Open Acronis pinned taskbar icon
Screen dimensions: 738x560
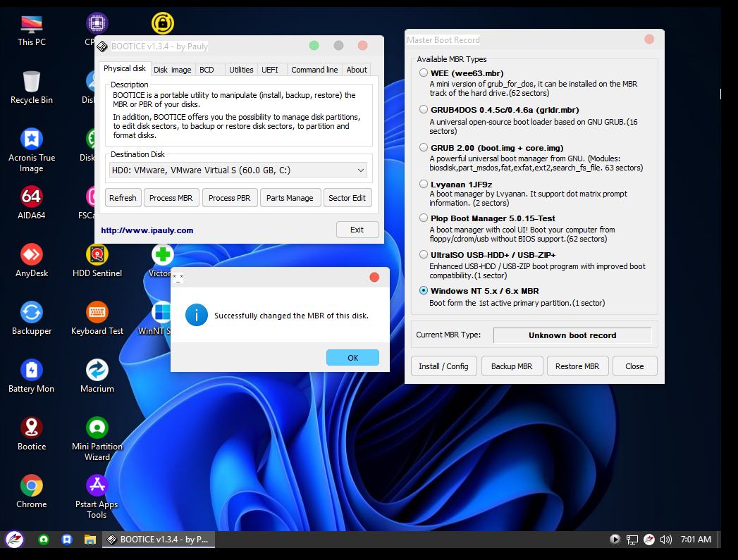click(x=67, y=540)
